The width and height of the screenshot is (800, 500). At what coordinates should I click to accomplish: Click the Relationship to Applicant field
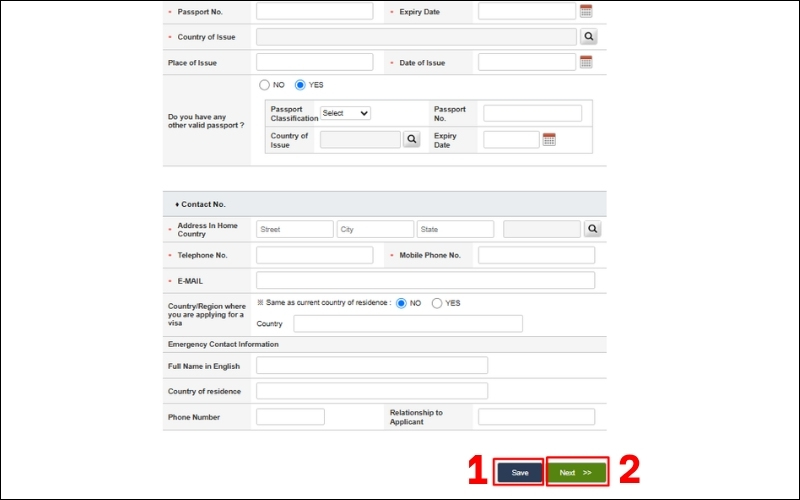(536, 417)
